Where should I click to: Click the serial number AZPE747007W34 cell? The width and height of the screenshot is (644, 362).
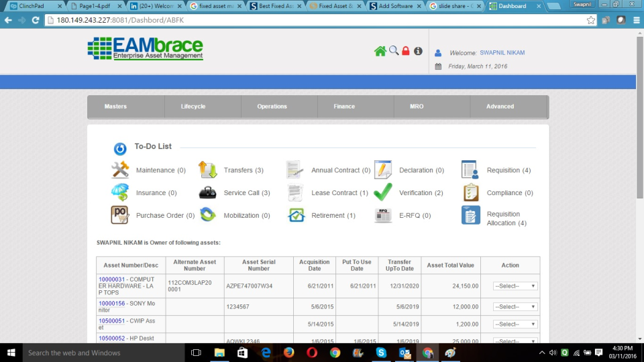[259, 286]
